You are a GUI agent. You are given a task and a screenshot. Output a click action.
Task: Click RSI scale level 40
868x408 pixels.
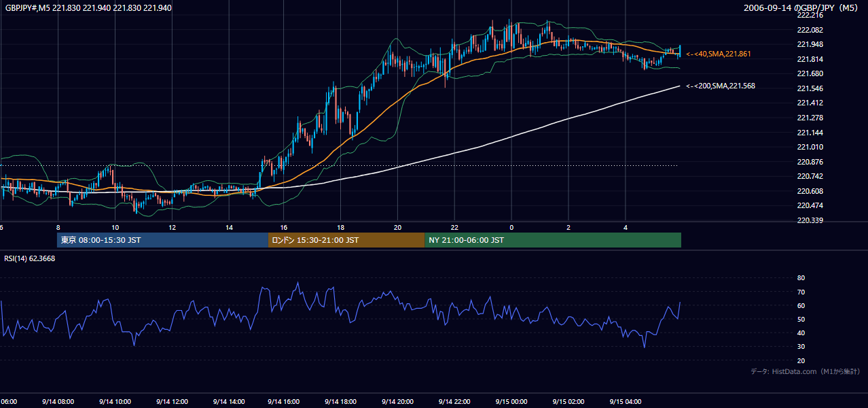pos(801,333)
